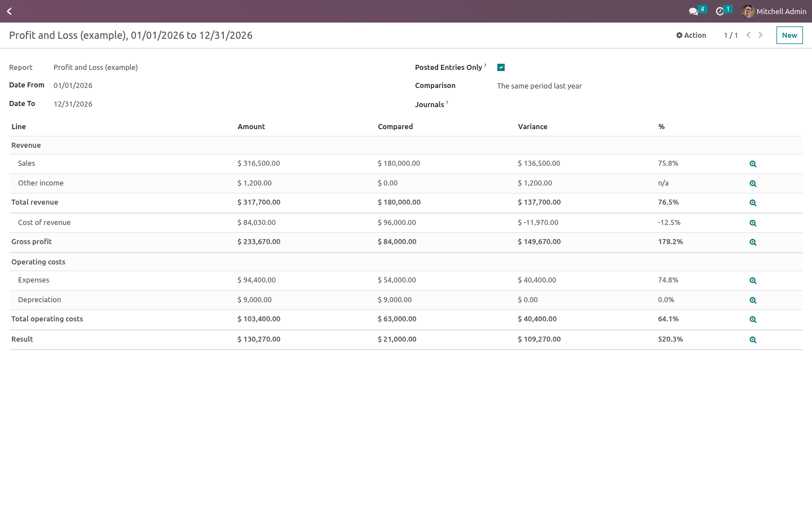Click the Report field Profit and Loss
The width and height of the screenshot is (812, 530).
coord(96,67)
